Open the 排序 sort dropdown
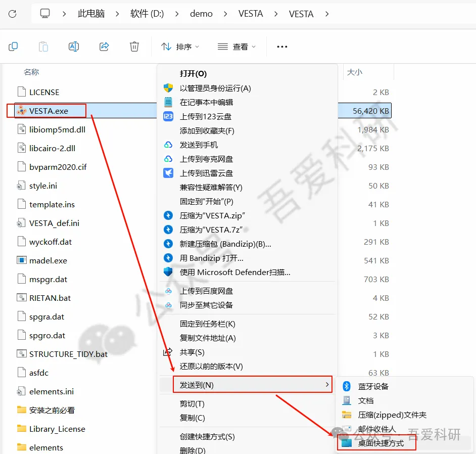 [180, 47]
